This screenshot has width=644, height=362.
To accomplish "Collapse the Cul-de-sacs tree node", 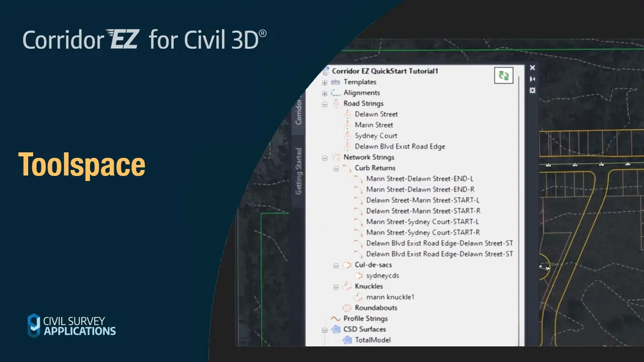I will point(336,265).
